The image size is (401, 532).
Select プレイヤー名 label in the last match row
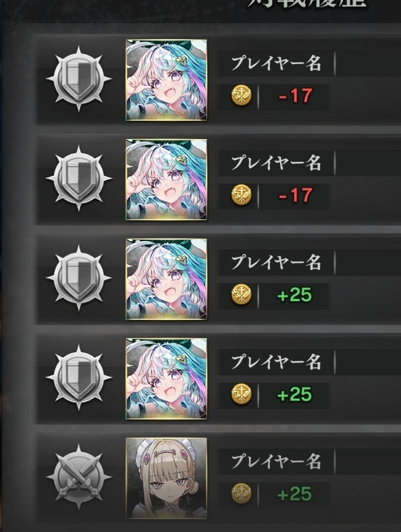point(276,461)
